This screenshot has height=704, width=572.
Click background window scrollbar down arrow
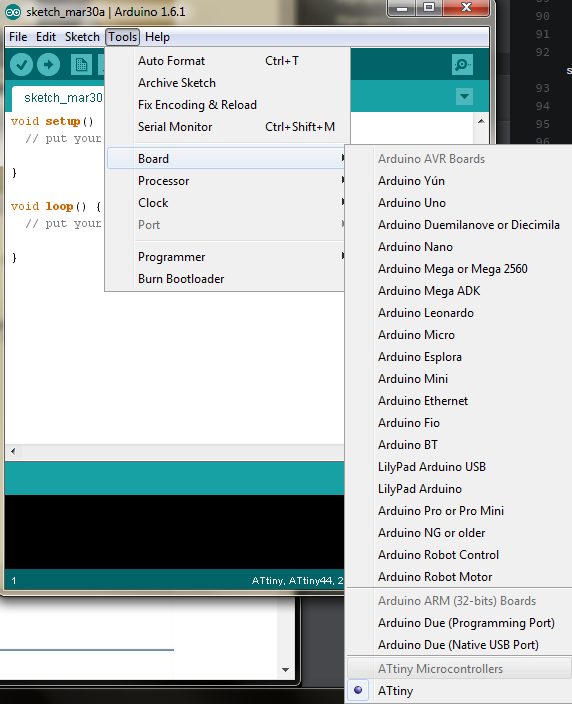click(286, 669)
